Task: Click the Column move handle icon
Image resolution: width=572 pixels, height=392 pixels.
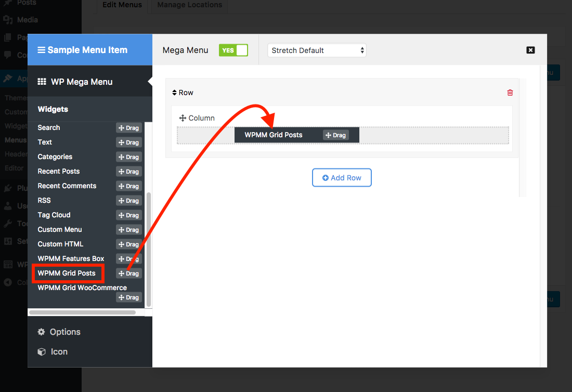Action: pyautogui.click(x=183, y=118)
